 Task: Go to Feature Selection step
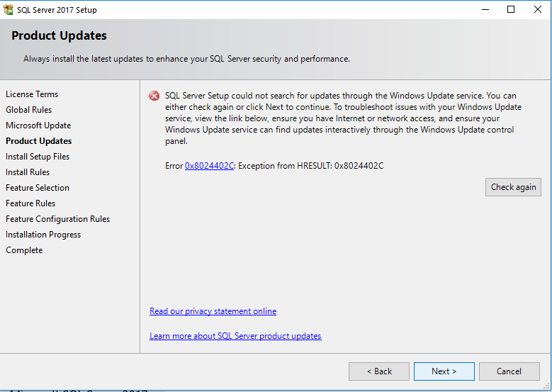pyautogui.click(x=38, y=188)
